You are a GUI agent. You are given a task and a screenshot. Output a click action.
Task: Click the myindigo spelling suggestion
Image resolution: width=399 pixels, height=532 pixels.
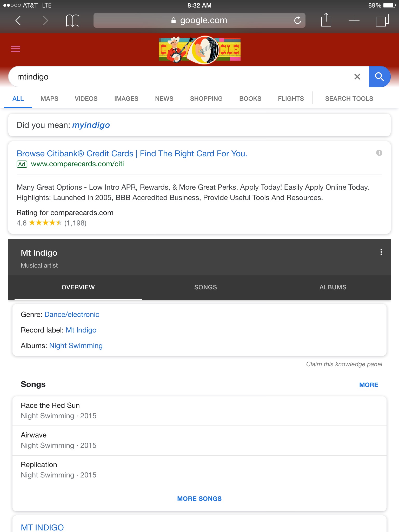coord(91,125)
